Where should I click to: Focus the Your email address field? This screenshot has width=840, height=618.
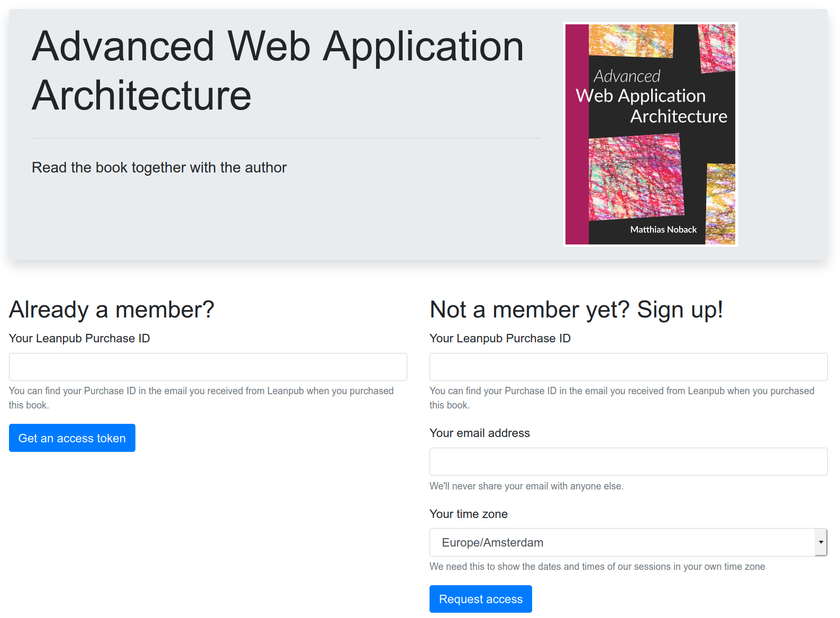tap(628, 461)
